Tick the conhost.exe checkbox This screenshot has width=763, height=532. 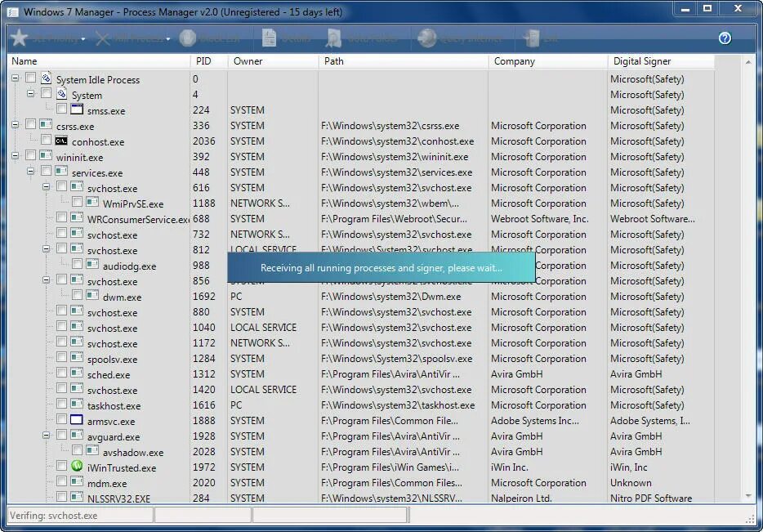point(47,140)
